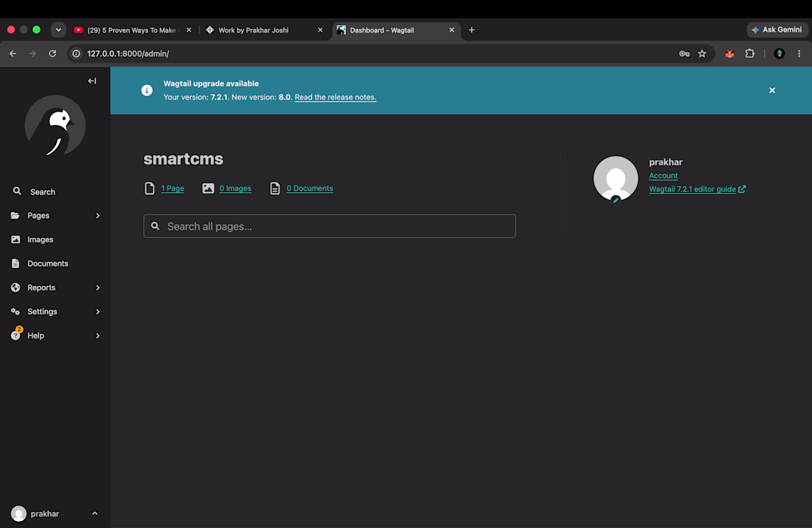Go forward in browser history
Viewport: 812px width, 528px height.
[32, 53]
